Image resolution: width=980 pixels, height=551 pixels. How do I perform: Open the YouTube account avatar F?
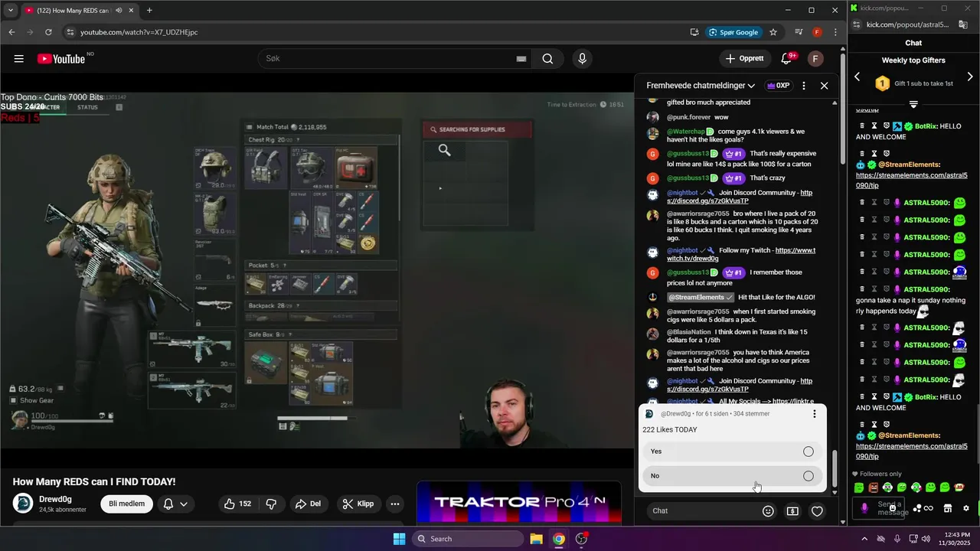click(815, 59)
